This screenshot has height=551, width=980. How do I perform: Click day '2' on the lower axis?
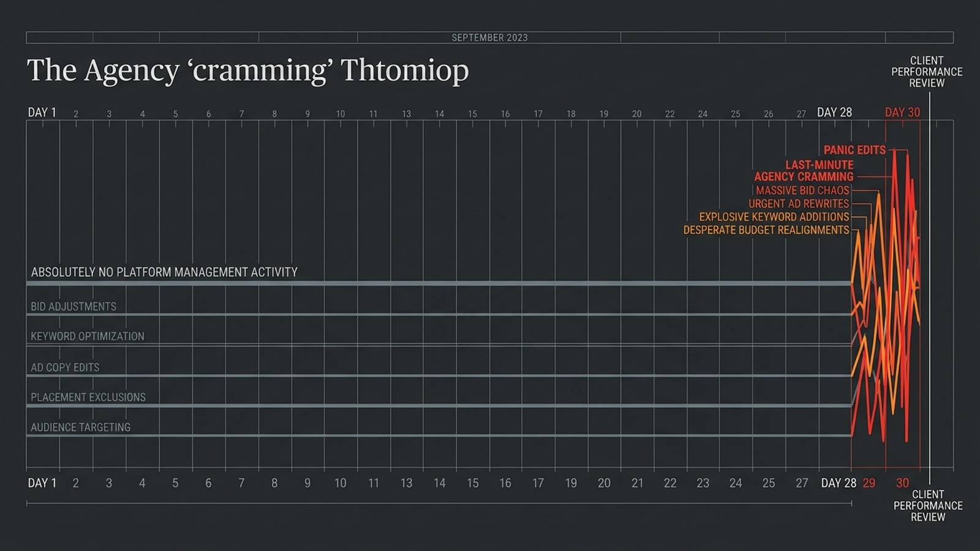coord(75,483)
